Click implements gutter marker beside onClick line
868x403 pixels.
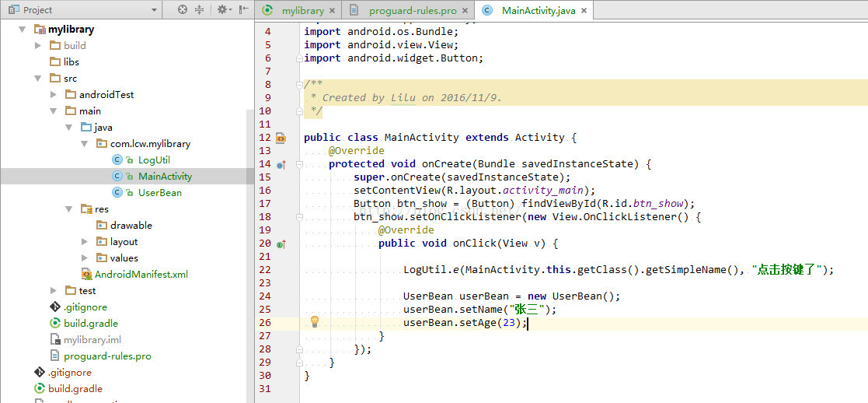(x=281, y=244)
